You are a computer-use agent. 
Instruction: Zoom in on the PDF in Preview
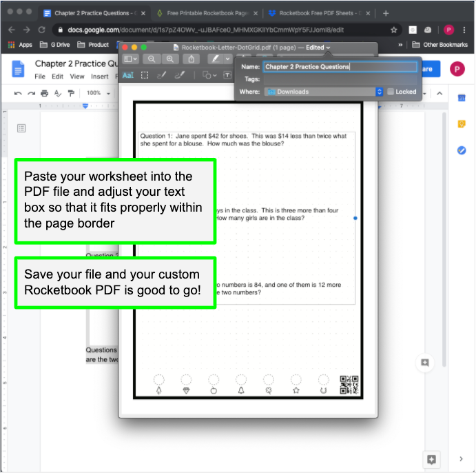coord(169,59)
